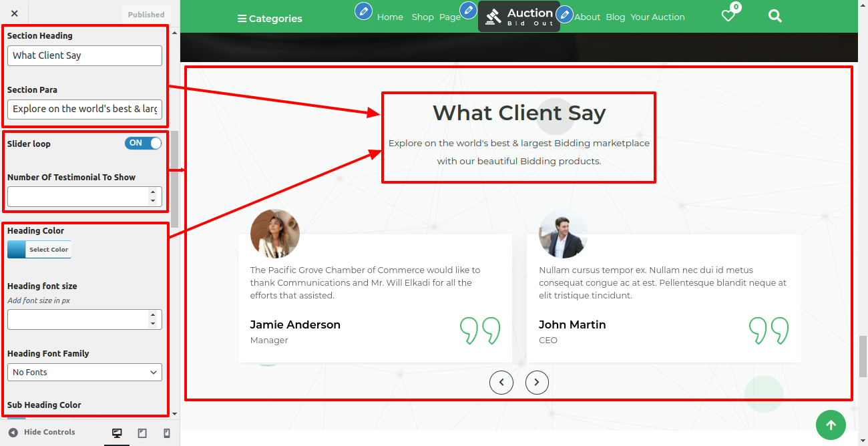The height and width of the screenshot is (446, 868).
Task: Click the wishlist heart icon in header
Action: [728, 15]
